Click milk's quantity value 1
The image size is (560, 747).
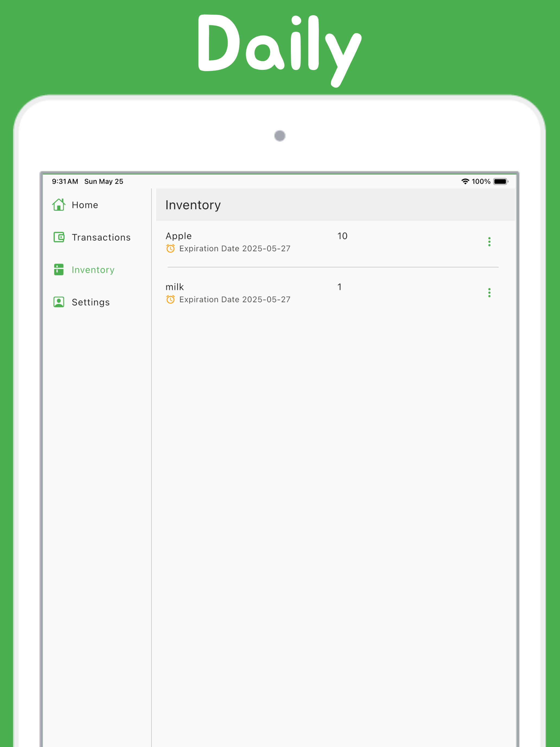(x=340, y=287)
